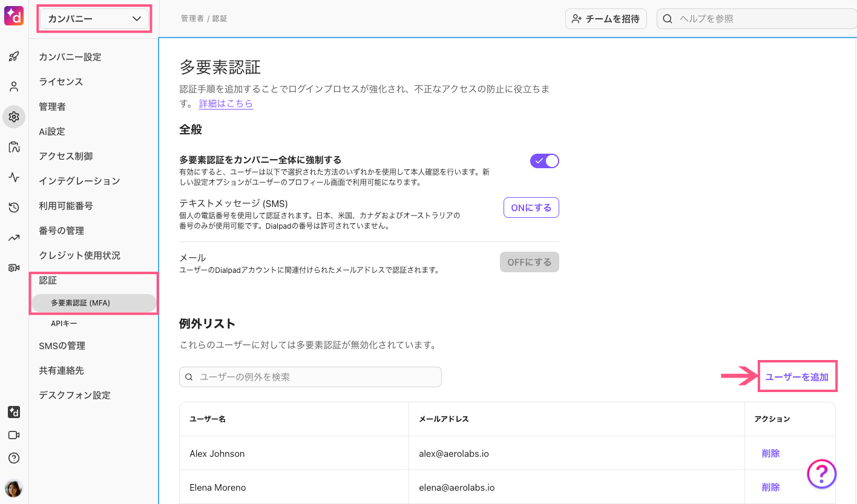Select APIキー submenu item
This screenshot has width=857, height=504.
coord(64,324)
